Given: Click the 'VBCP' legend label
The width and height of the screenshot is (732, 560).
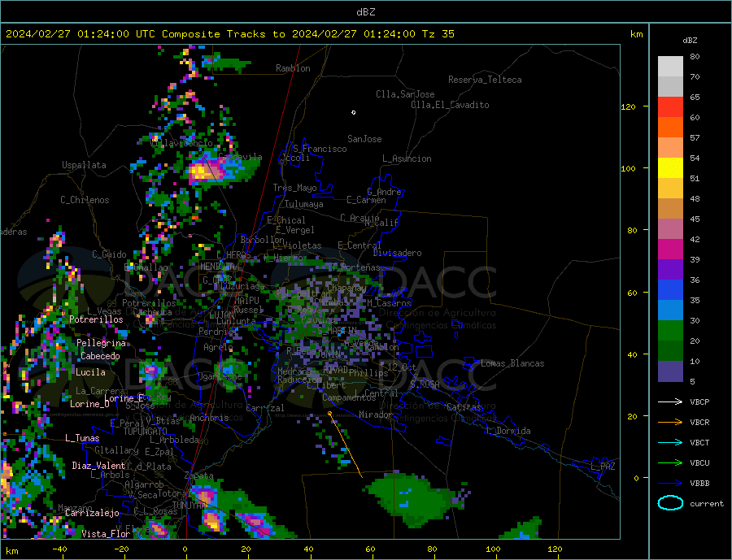Looking at the screenshot, I should [699, 402].
